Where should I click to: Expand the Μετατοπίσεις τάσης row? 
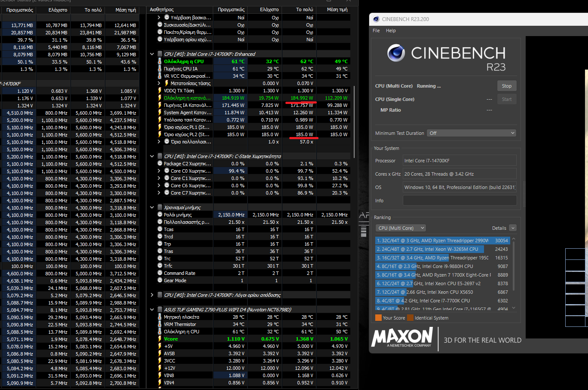pos(159,83)
